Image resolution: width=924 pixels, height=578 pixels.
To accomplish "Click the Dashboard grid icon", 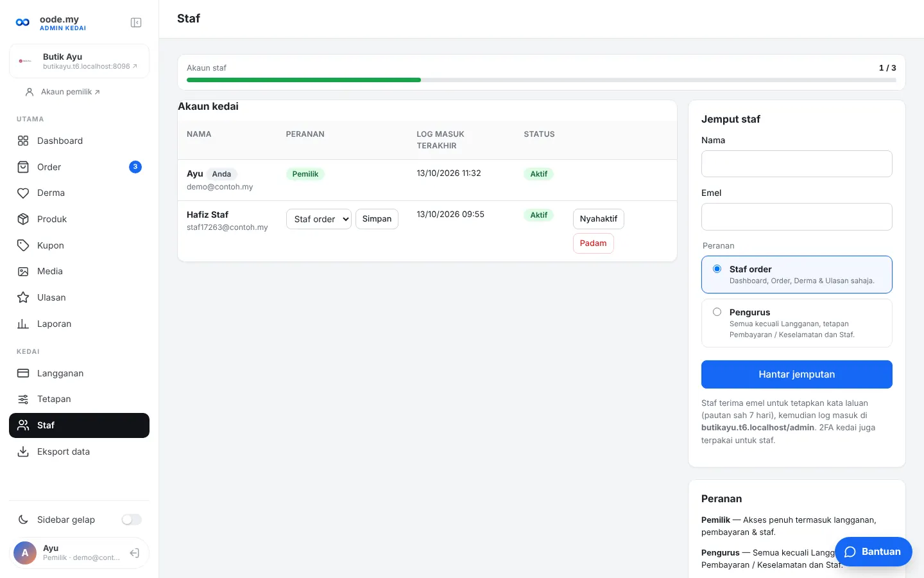I will click(x=23, y=141).
